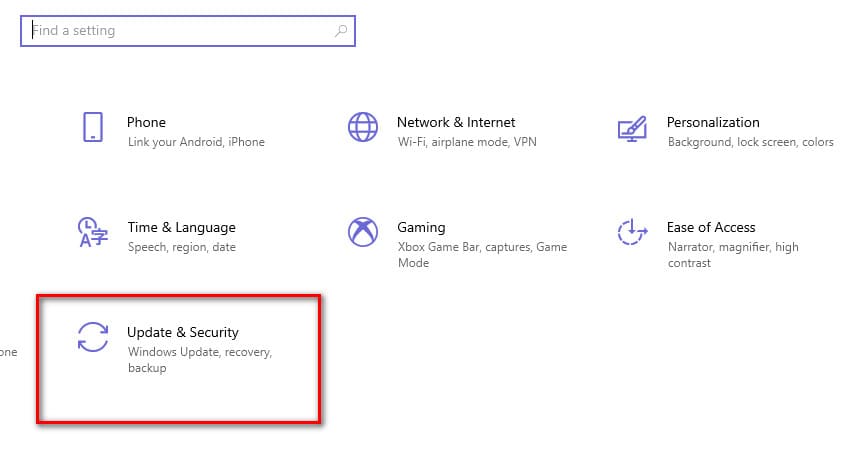868x473 pixels.
Task: Click 'Background, lock screen, colors' description
Action: click(x=751, y=142)
